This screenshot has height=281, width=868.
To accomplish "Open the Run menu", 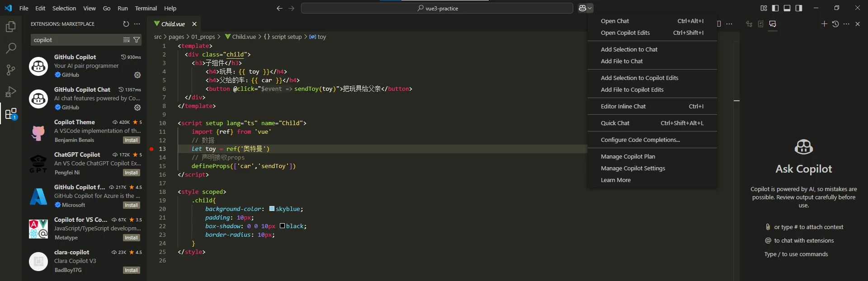I will pyautogui.click(x=123, y=8).
